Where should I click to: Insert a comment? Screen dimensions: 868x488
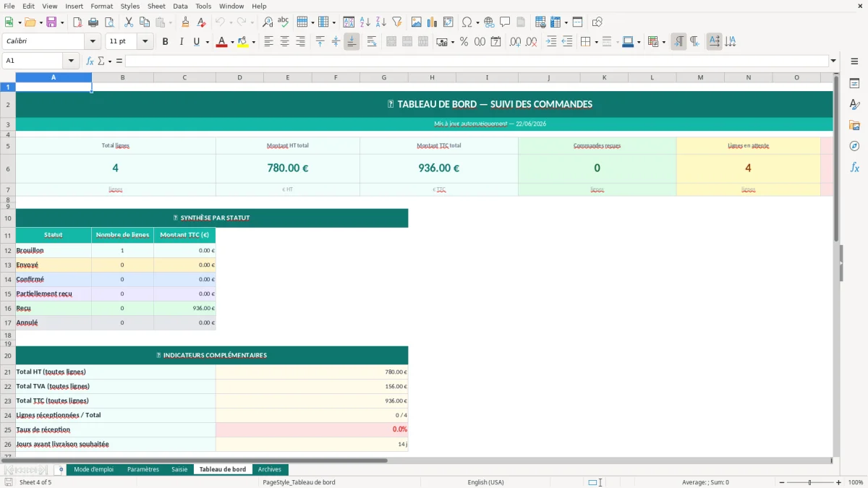coord(505,22)
